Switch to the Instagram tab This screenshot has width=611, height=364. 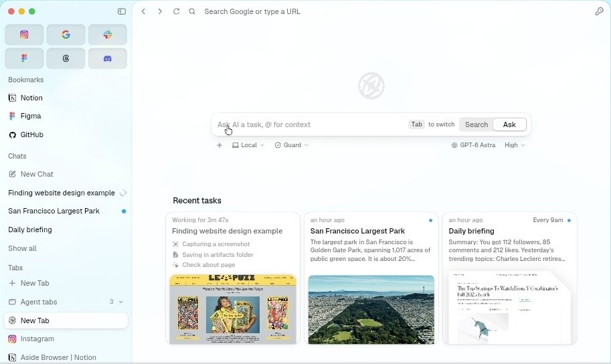pos(66,339)
